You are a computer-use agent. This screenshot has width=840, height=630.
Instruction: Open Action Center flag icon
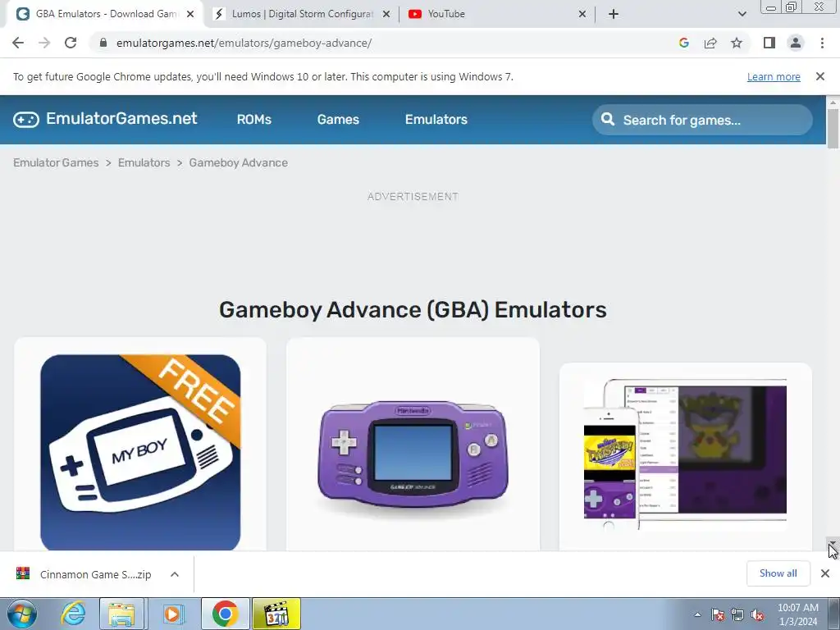tap(717, 615)
